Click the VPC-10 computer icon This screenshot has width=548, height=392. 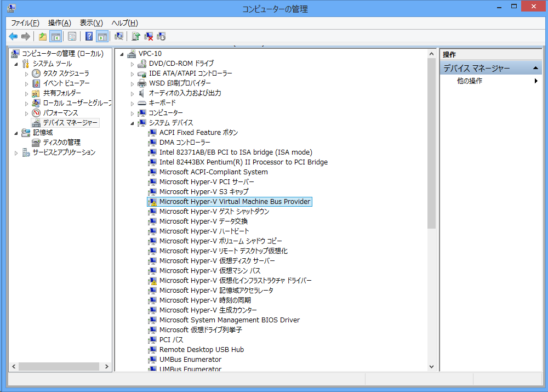132,54
